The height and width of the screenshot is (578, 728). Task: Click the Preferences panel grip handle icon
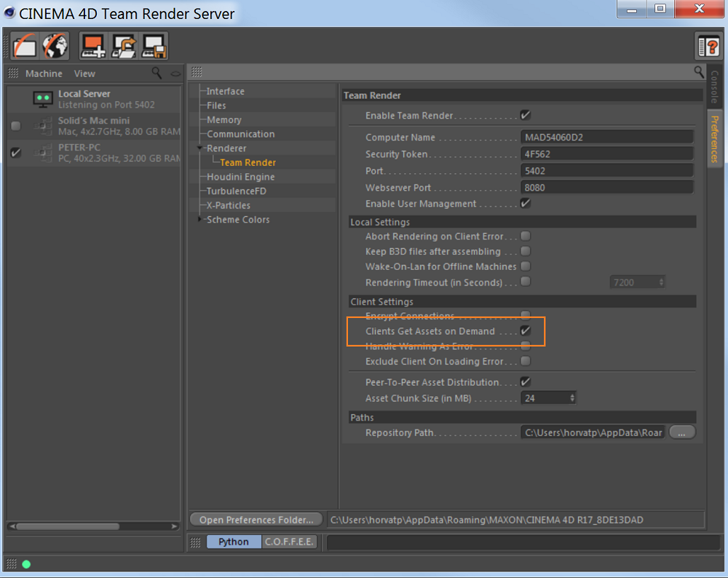(197, 71)
